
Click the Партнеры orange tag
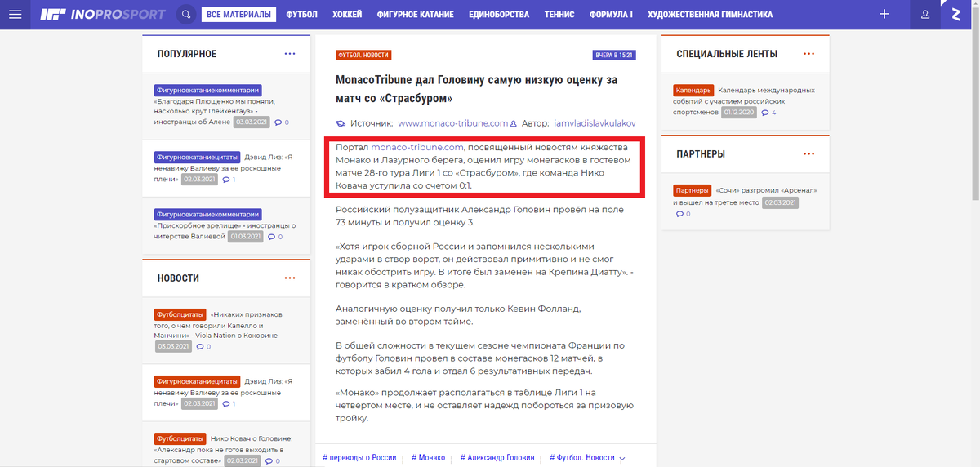coord(693,190)
